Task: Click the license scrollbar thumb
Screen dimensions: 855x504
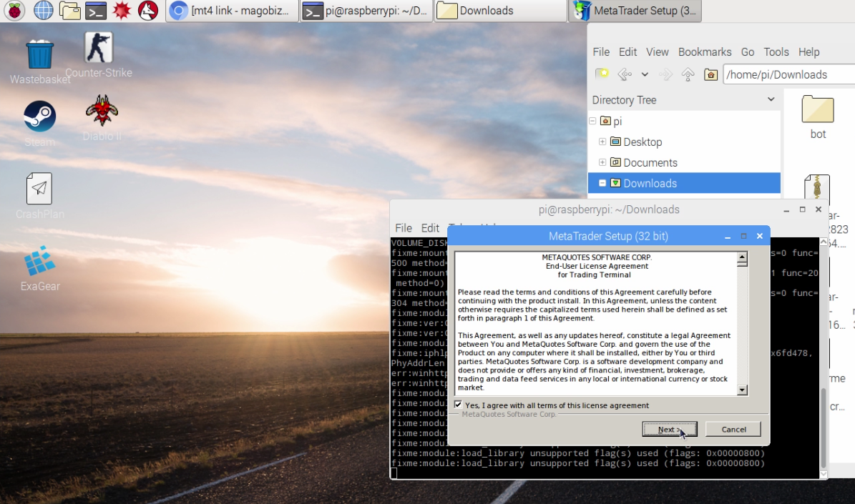Action: click(741, 264)
